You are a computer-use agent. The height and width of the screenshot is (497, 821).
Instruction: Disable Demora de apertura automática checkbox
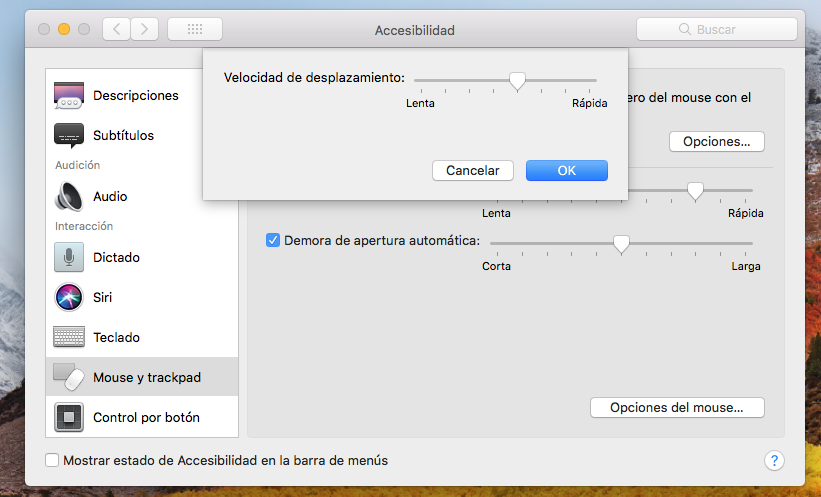(x=273, y=240)
